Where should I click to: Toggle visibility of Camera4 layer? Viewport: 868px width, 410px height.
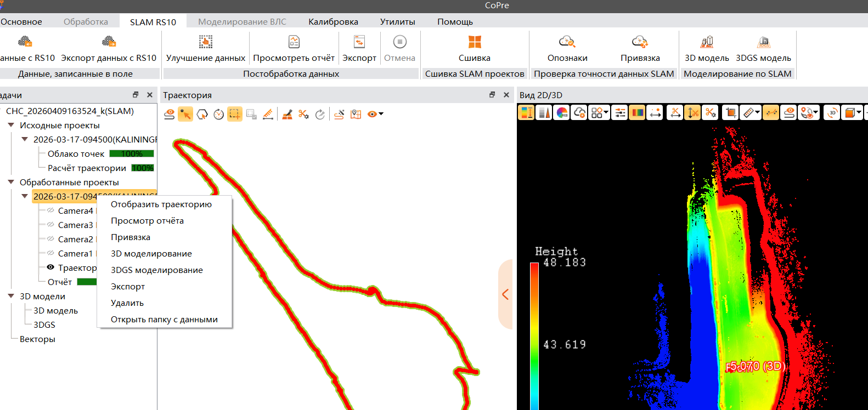pos(50,210)
